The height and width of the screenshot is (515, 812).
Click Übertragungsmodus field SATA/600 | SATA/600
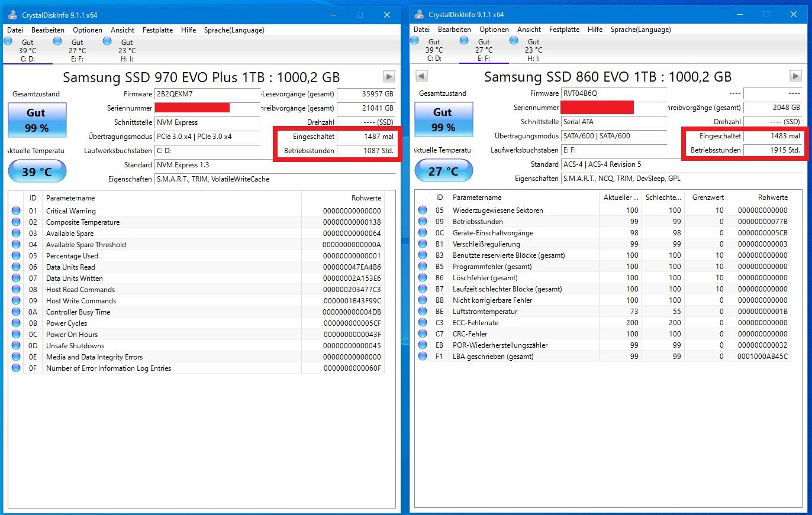(614, 136)
